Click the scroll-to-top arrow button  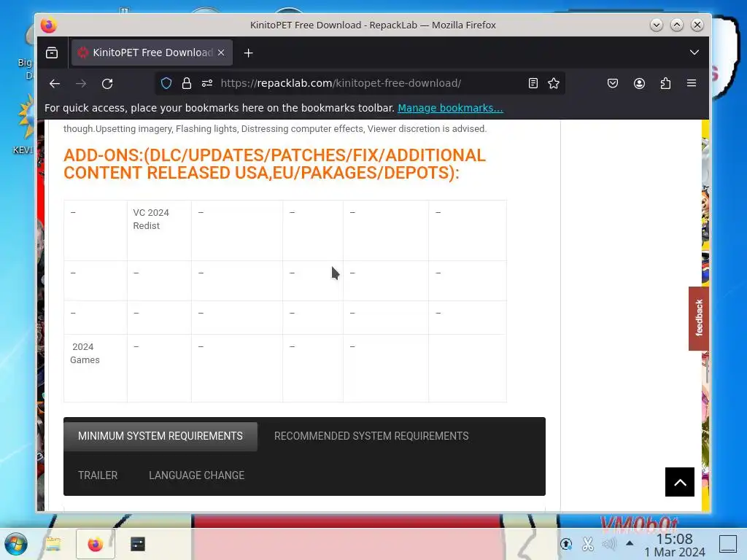[680, 482]
